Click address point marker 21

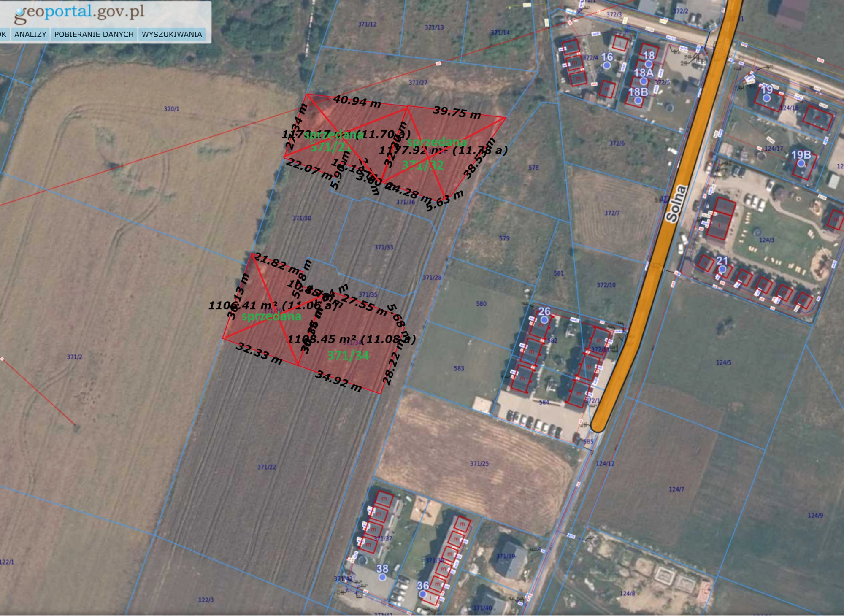tap(722, 269)
